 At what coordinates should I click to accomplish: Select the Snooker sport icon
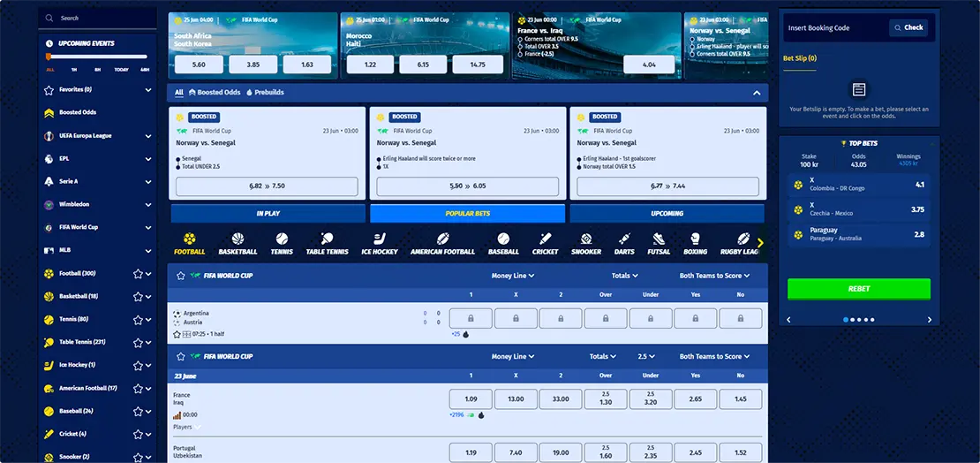[585, 239]
